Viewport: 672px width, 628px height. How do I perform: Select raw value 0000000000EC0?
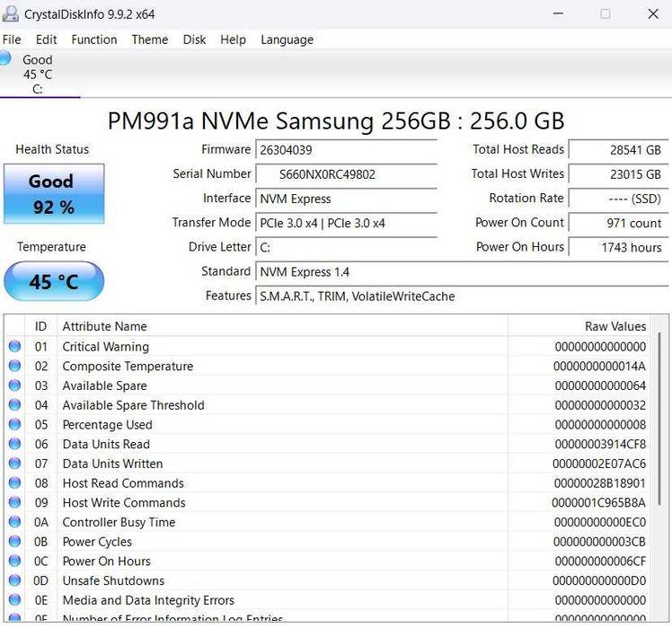[x=600, y=522]
